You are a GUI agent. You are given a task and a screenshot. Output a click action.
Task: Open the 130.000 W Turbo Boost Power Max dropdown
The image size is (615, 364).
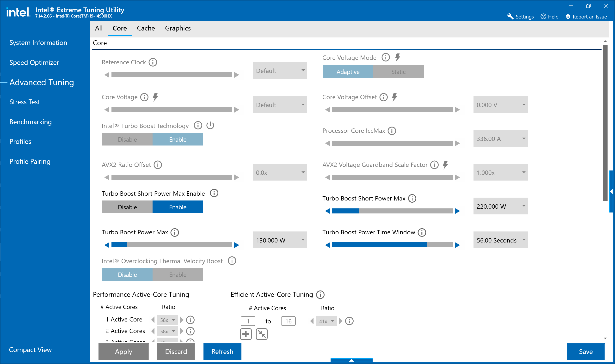coord(280,240)
